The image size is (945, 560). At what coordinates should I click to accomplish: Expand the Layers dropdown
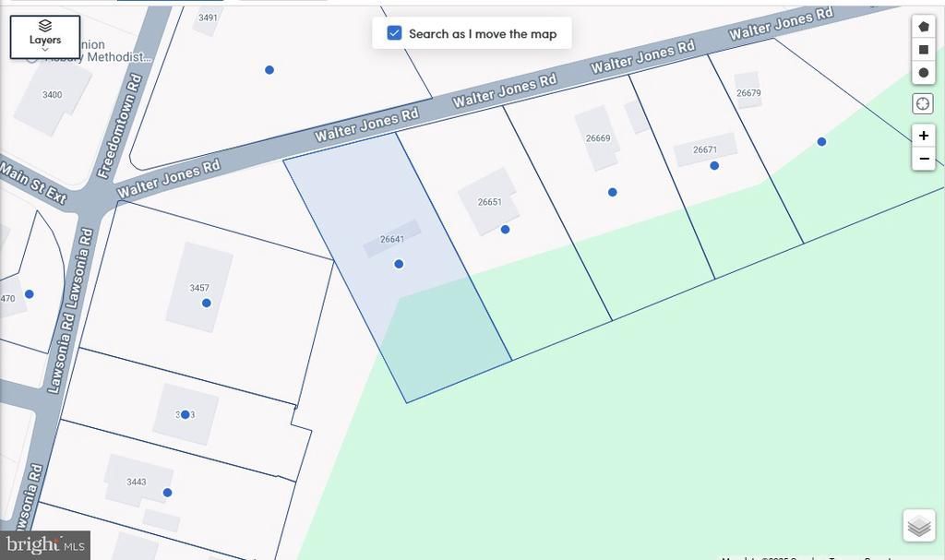(44, 37)
